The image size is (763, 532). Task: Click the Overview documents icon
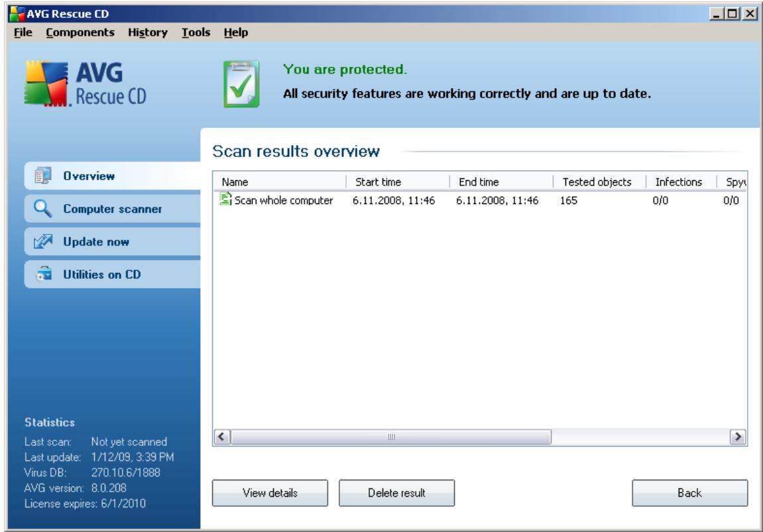click(x=43, y=176)
